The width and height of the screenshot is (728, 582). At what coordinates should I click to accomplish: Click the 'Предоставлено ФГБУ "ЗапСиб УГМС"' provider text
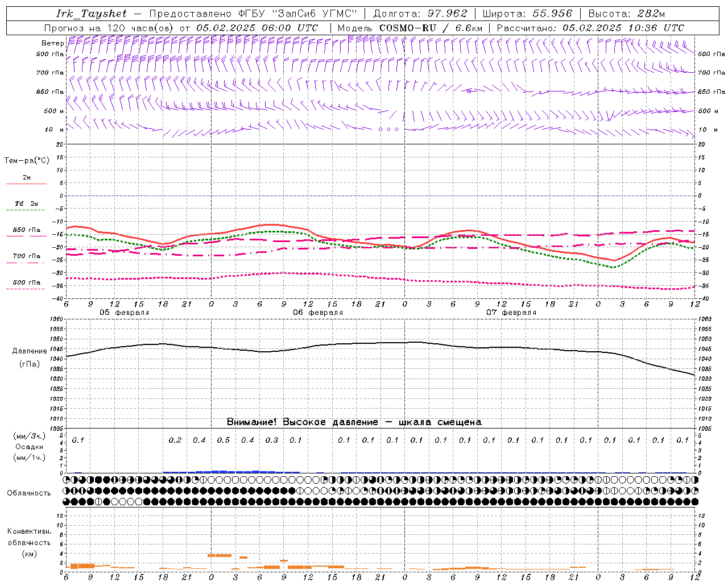tap(253, 14)
